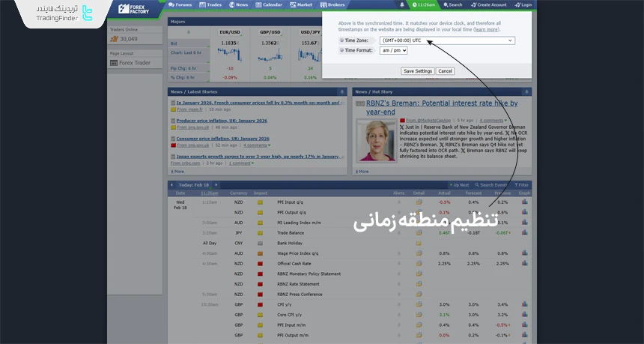Open graph for PPI Input q/q
The image size is (644, 344).
pyautogui.click(x=524, y=202)
